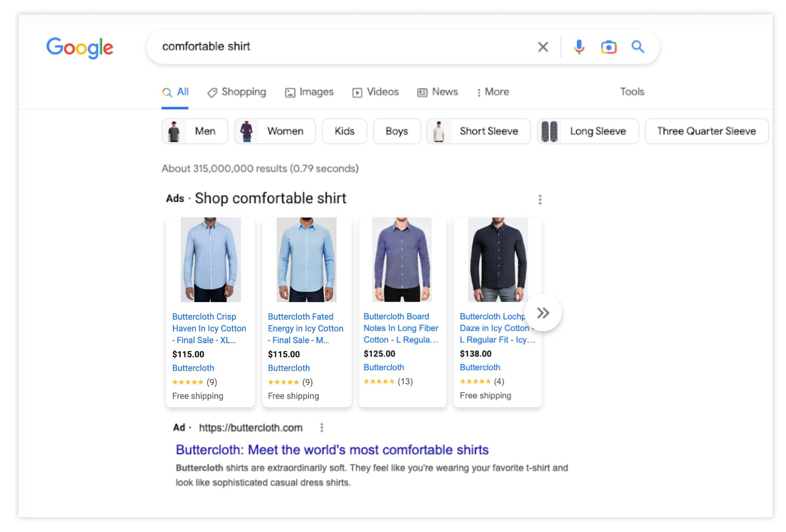786x532 pixels.
Task: Open three-dot menu beside buttercloth.com ad
Action: [322, 428]
